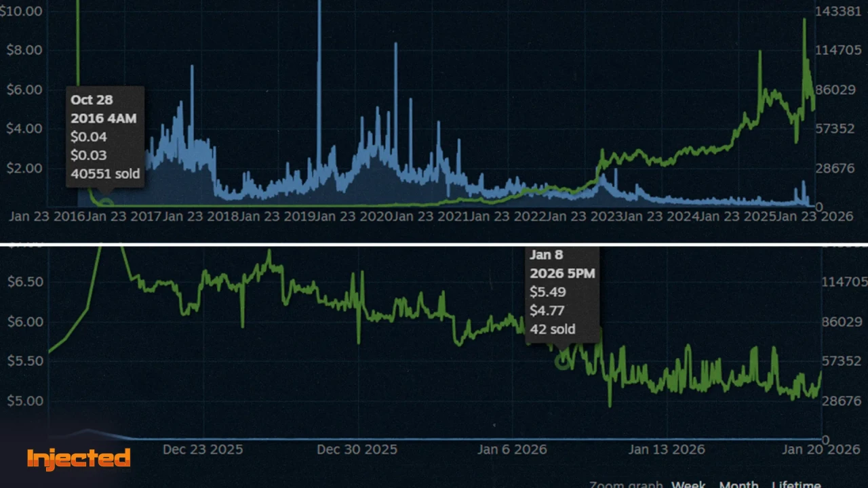Click the circled Jan 8 2026 data point
The width and height of the screenshot is (868, 488).
[x=562, y=361]
